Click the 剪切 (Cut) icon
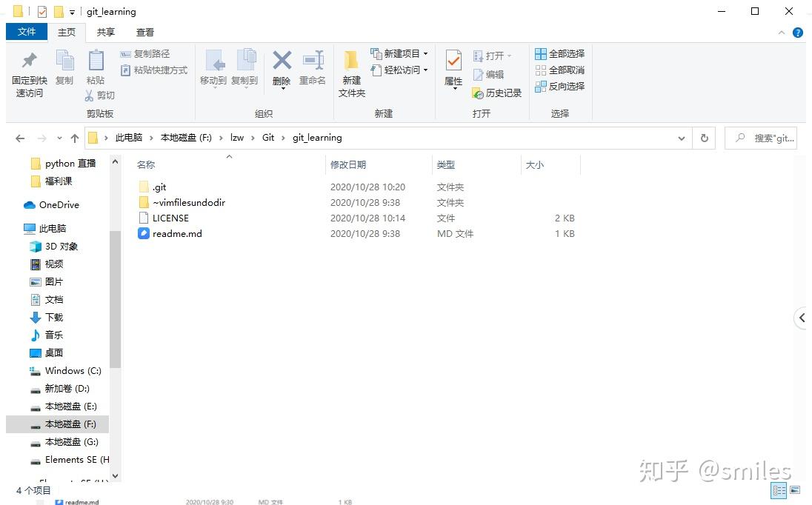812x505 pixels. coord(100,95)
